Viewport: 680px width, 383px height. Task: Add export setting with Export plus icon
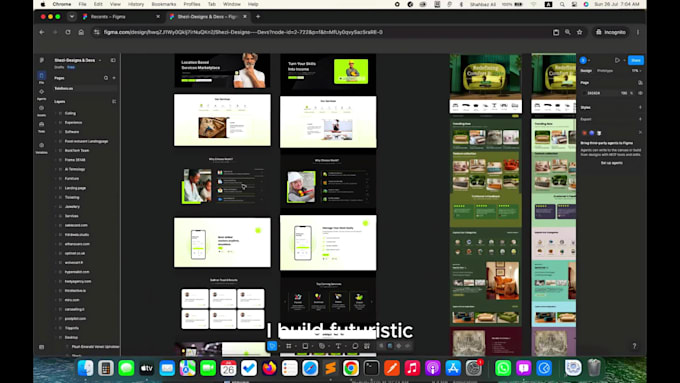pyautogui.click(x=640, y=119)
